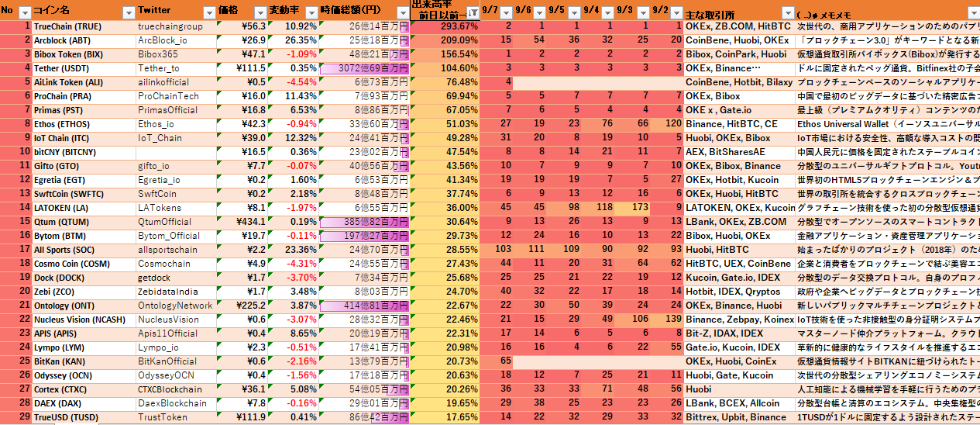This screenshot has height=425, width=980.
Task: Click the 293.67% volume rate cell
Action: point(444,26)
